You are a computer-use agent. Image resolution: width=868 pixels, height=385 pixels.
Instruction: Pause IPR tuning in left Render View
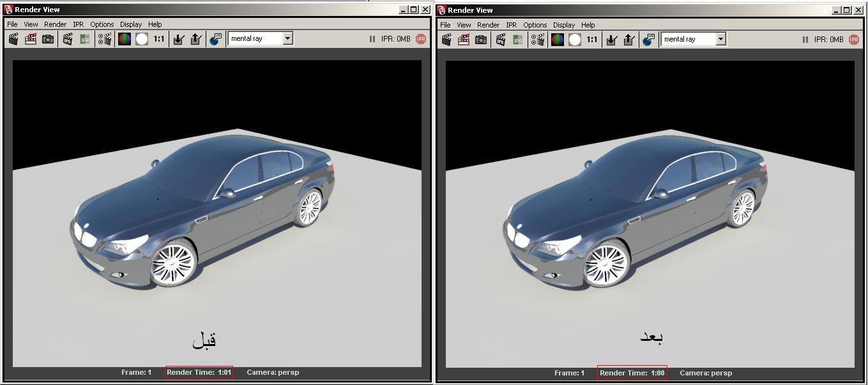click(x=372, y=39)
